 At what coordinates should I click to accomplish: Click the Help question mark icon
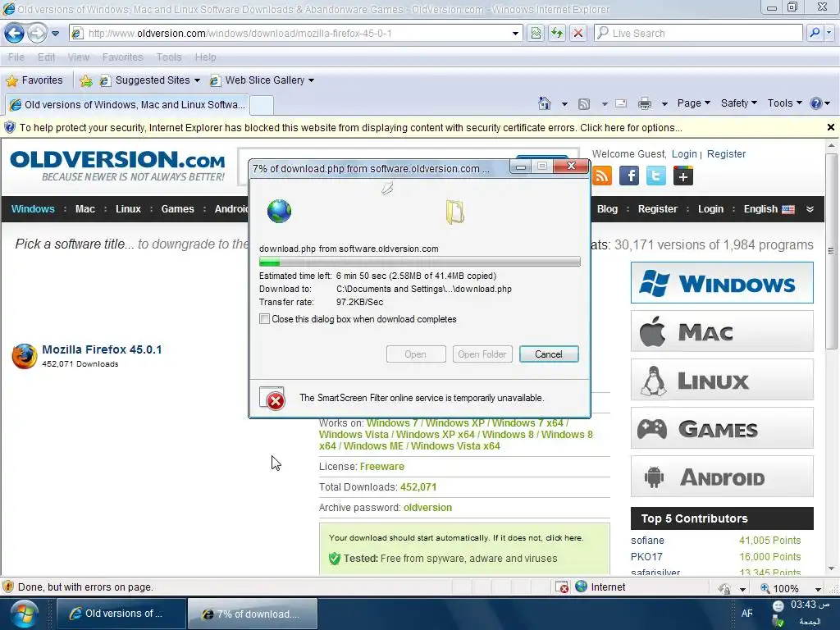pyautogui.click(x=816, y=103)
